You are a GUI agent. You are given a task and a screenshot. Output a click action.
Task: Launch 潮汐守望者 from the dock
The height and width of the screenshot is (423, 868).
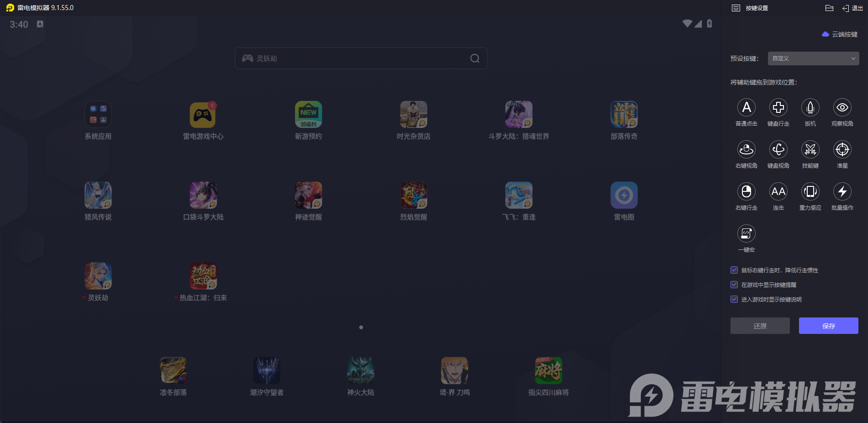tap(267, 370)
